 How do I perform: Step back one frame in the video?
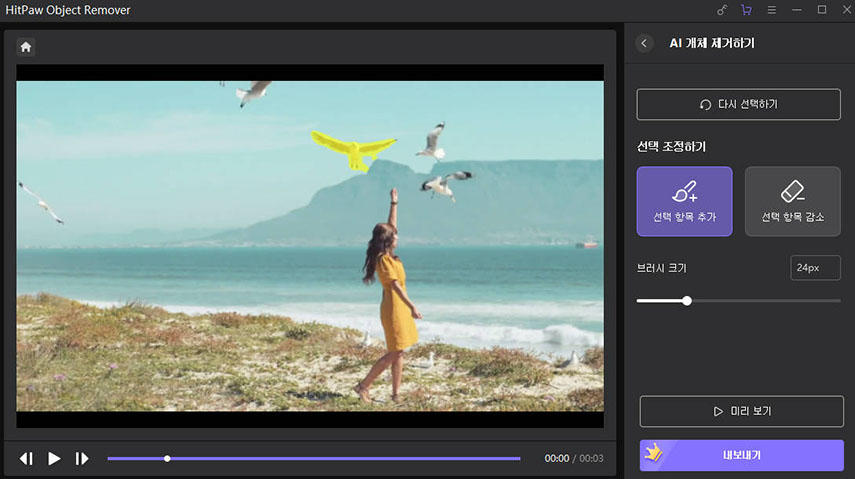pyautogui.click(x=26, y=458)
